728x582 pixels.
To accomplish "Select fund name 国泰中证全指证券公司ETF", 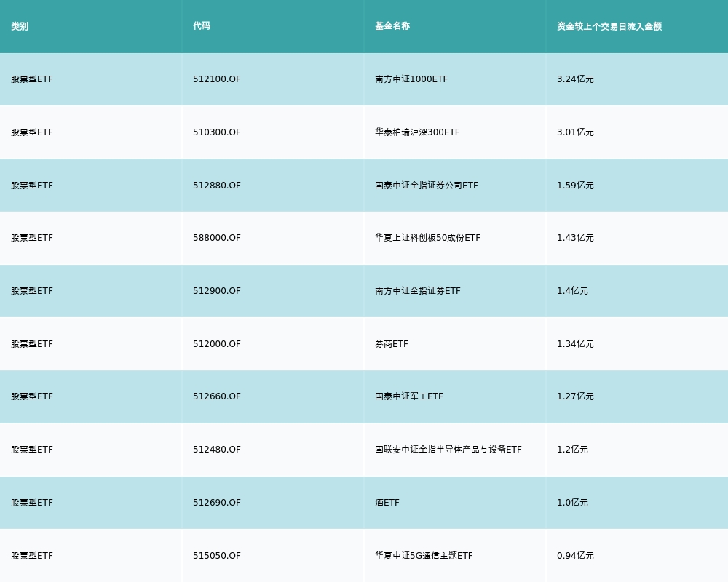I will click(427, 186).
